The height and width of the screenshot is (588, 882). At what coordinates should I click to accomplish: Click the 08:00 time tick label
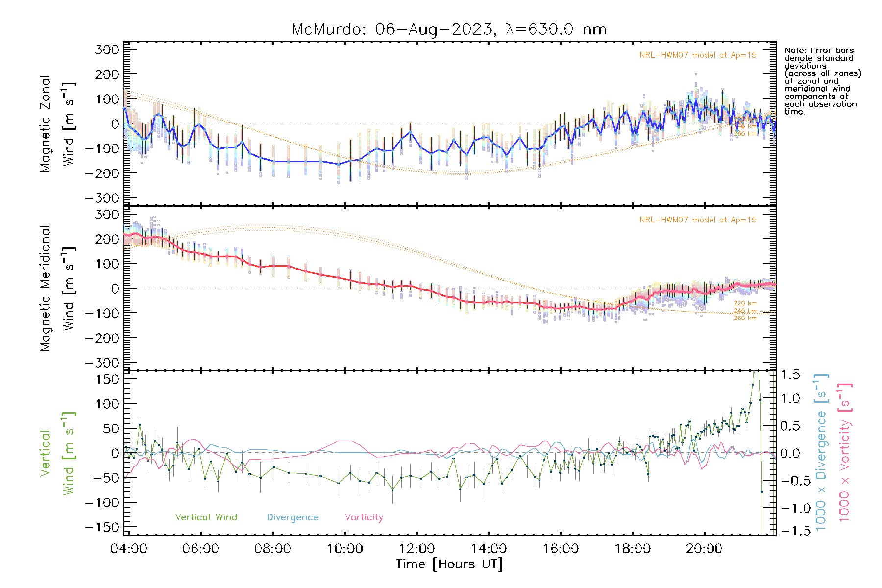pyautogui.click(x=272, y=549)
